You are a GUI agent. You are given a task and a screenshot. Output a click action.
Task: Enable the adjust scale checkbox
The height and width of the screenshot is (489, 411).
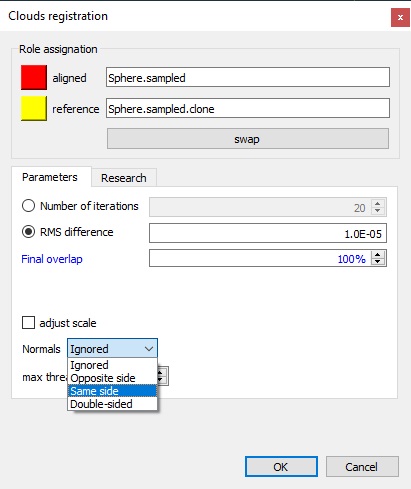click(28, 323)
